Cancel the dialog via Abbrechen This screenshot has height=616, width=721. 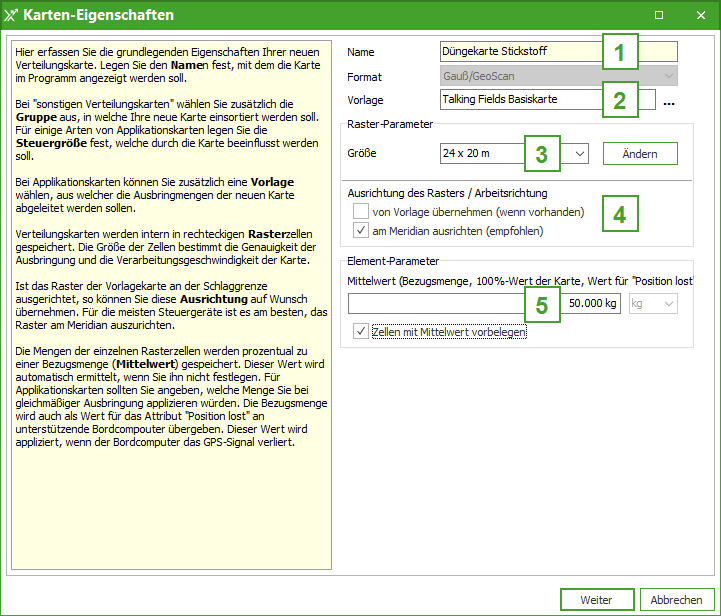click(676, 600)
